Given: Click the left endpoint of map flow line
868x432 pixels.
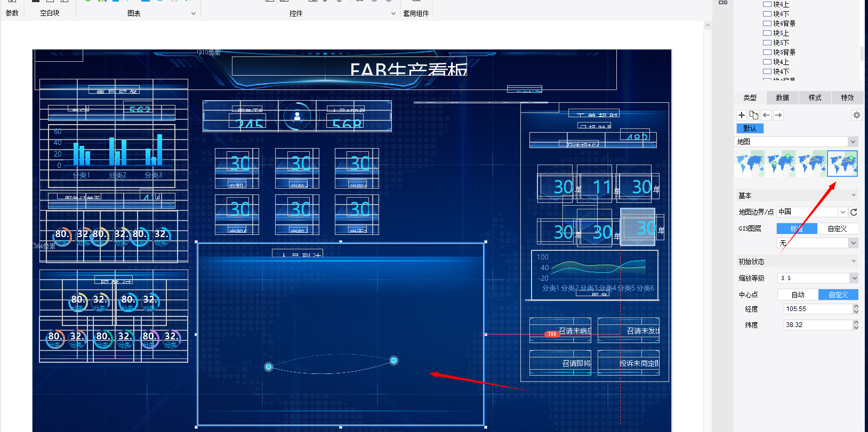Looking at the screenshot, I should (269, 366).
